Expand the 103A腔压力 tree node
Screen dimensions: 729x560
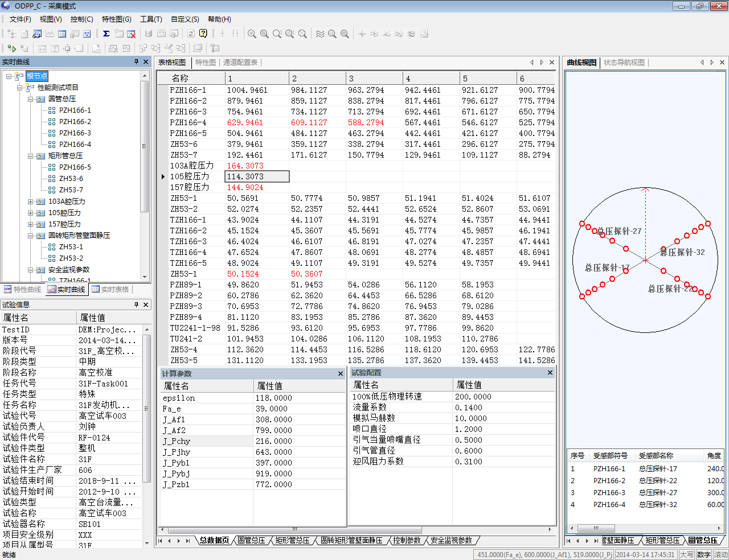pos(31,201)
